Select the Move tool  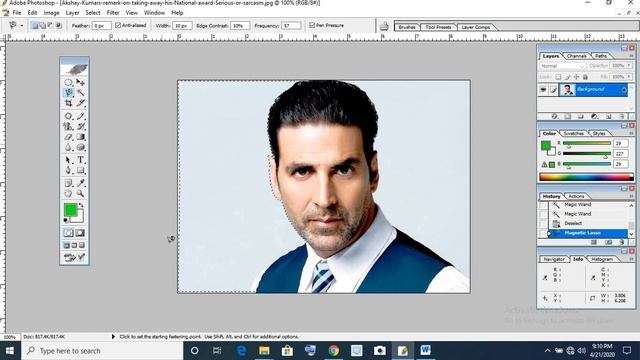point(80,82)
